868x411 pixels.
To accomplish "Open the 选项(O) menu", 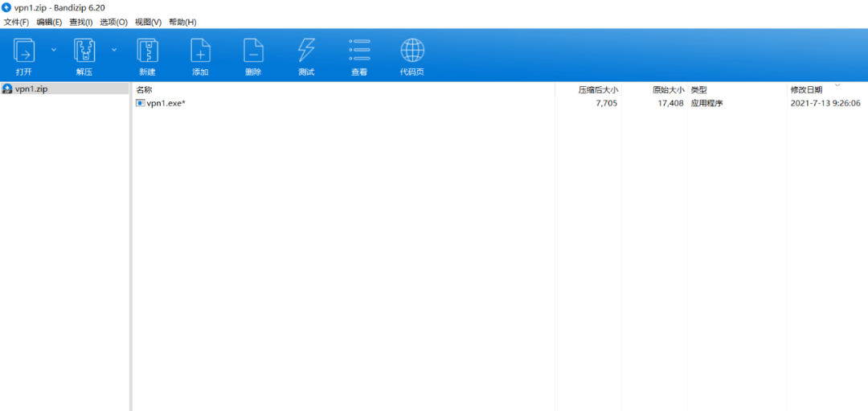I will tap(113, 23).
